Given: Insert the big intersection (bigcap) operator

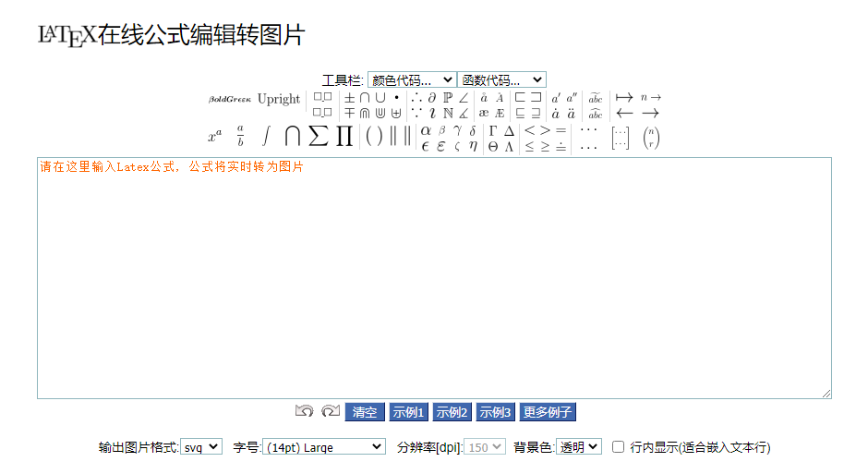Looking at the screenshot, I should point(293,136).
